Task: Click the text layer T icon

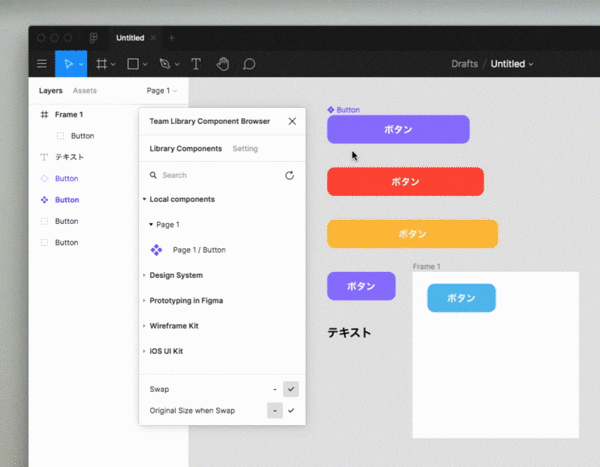Action: pyautogui.click(x=44, y=157)
